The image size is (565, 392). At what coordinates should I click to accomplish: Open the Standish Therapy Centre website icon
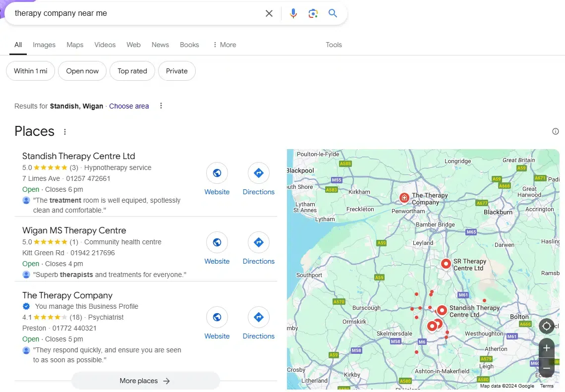(x=217, y=173)
